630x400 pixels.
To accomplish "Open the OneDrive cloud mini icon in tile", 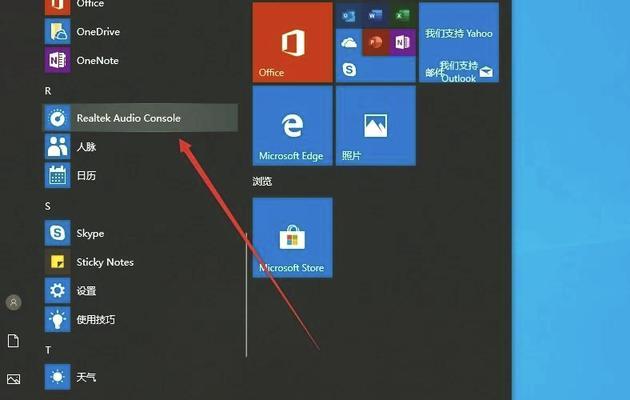I will pyautogui.click(x=349, y=42).
